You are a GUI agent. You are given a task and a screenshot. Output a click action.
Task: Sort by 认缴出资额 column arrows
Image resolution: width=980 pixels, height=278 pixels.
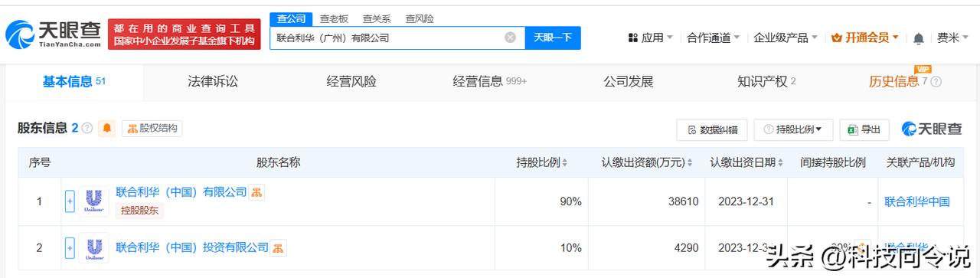[x=690, y=162]
